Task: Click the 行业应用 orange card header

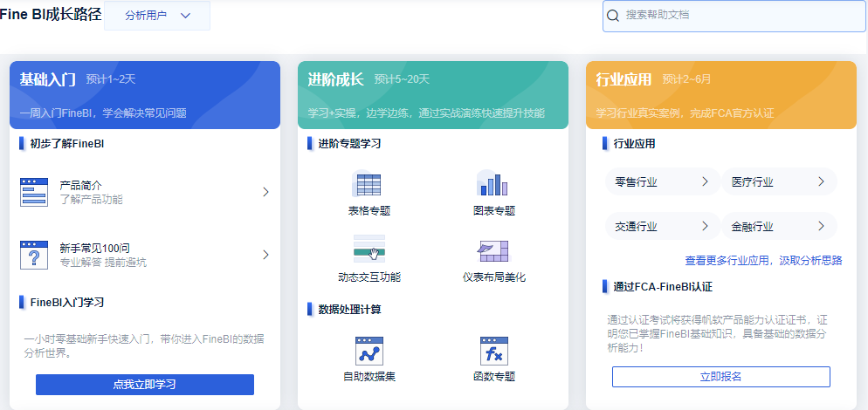Action: click(x=721, y=95)
